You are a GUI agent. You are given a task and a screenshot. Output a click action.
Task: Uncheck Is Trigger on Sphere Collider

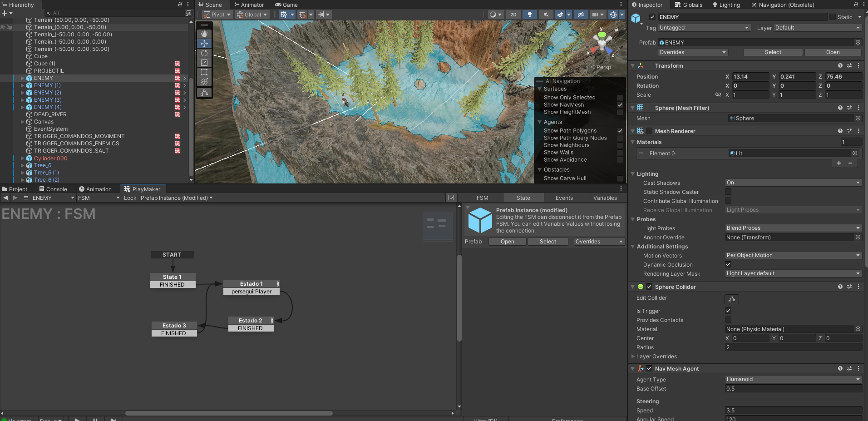pos(728,311)
